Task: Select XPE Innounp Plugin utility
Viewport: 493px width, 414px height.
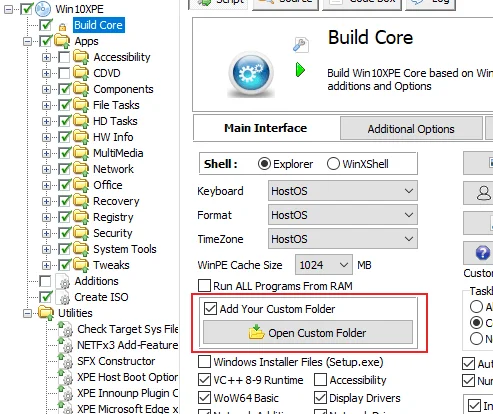Action: tap(128, 393)
